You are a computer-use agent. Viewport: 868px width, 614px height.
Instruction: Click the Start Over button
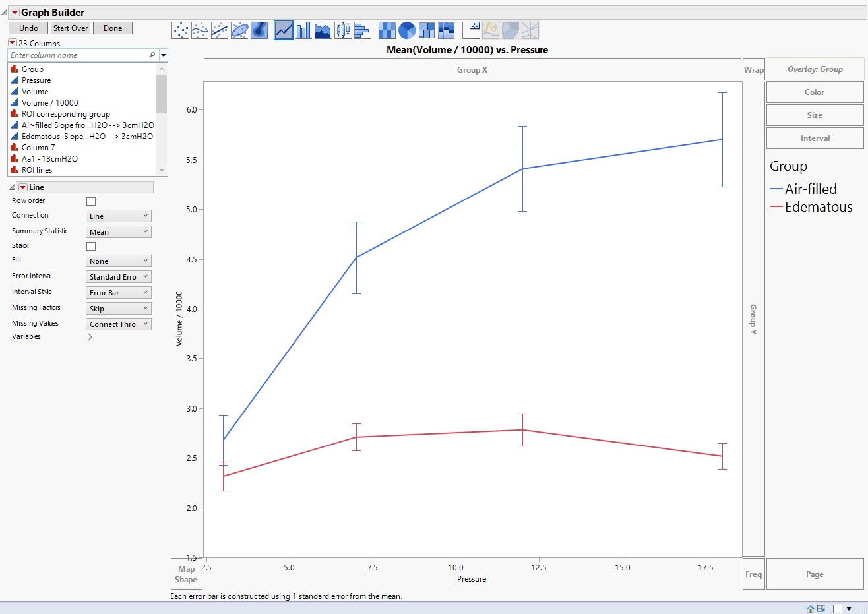(71, 28)
